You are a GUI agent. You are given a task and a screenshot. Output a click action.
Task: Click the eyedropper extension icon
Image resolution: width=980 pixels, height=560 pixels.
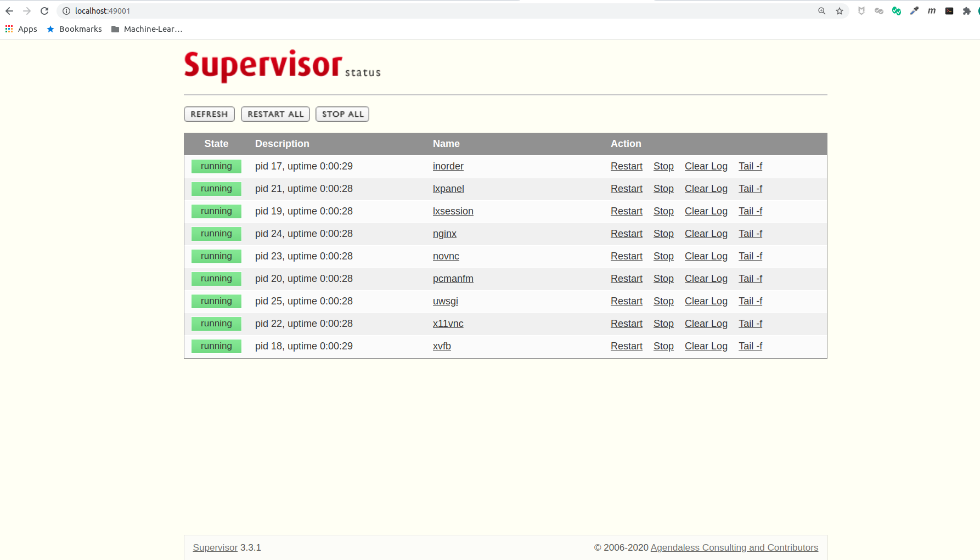coord(914,11)
